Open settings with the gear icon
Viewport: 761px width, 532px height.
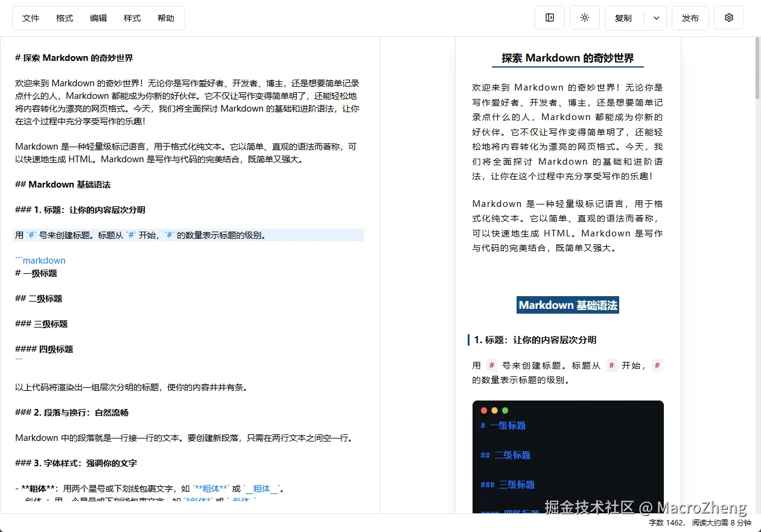coord(729,18)
